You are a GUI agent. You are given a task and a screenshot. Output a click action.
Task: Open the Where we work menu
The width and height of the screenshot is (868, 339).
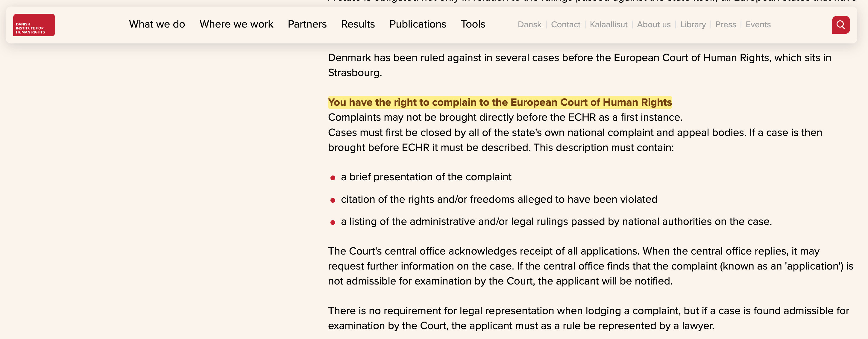[x=236, y=24]
